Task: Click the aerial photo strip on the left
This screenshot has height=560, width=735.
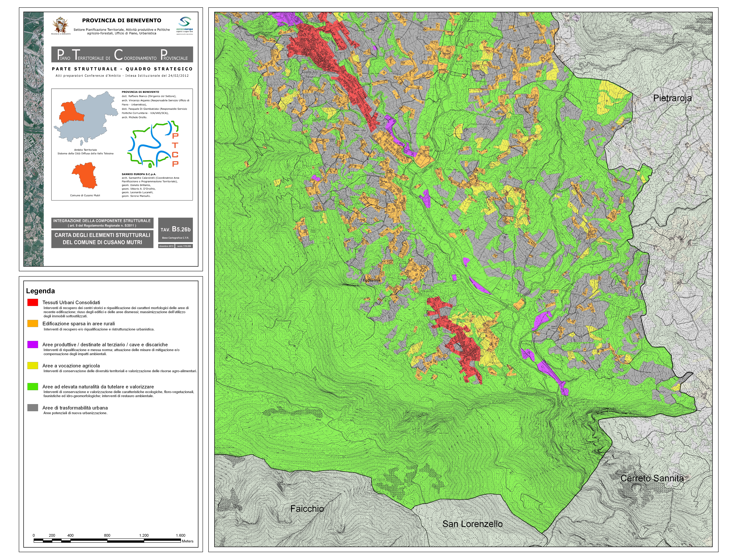Action: coord(34,139)
